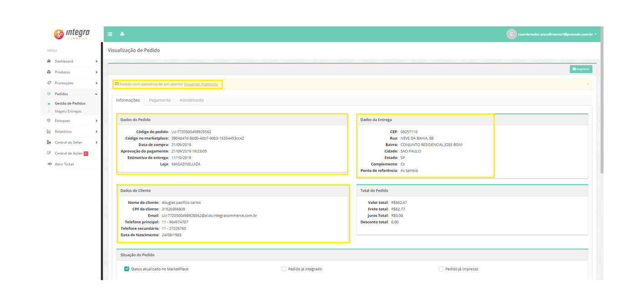Viewport: 644px width, 306px height.
Task: Click birth date 24/08/1983
Action: point(172,235)
